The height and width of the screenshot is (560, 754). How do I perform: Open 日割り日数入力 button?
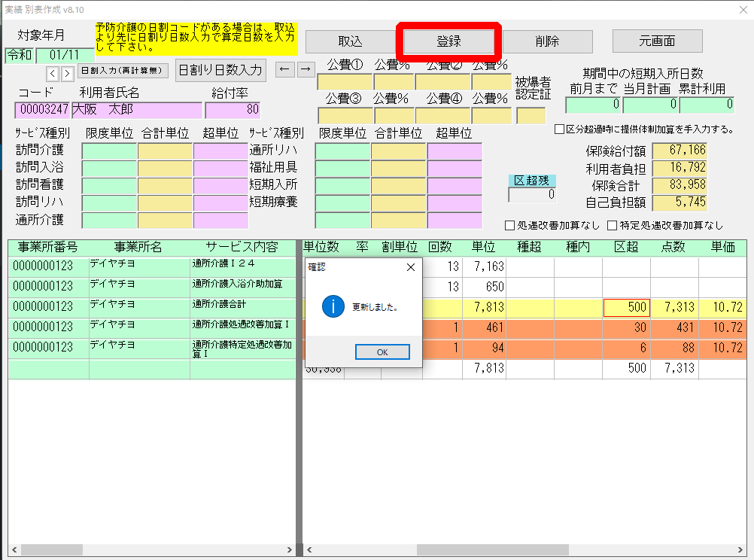[220, 70]
